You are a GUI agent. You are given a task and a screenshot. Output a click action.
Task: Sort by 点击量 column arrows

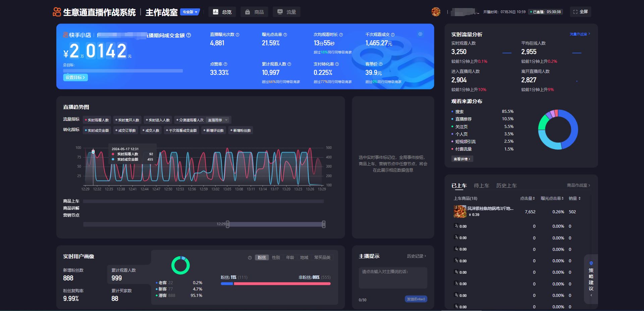tap(534, 198)
